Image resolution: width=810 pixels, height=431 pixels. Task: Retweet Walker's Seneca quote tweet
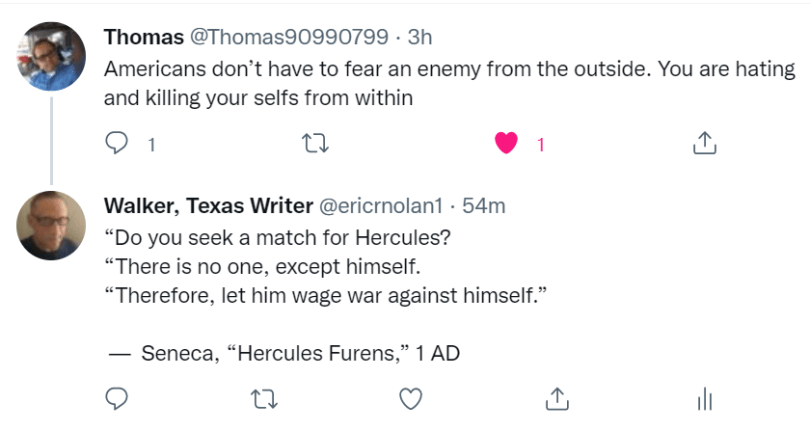264,398
